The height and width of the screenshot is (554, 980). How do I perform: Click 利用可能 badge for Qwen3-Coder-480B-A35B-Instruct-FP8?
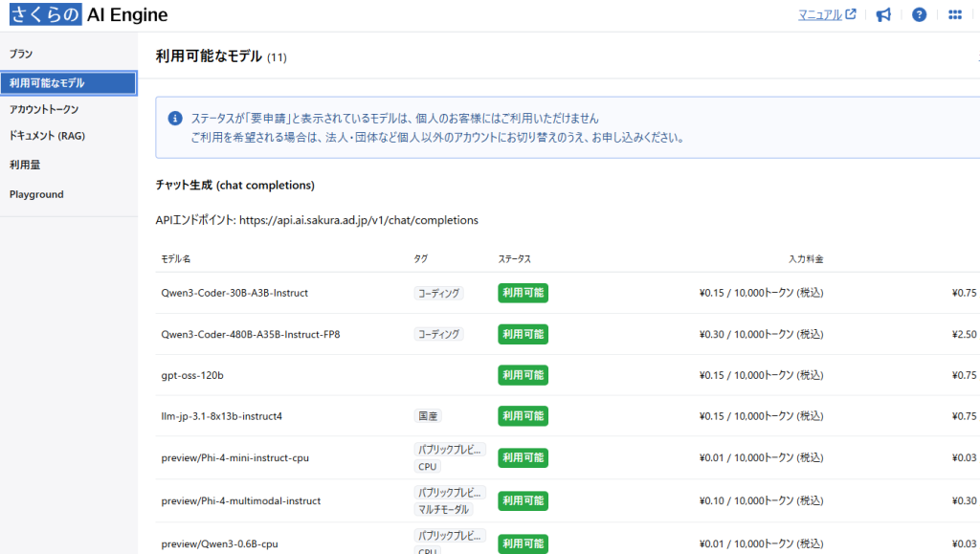(523, 334)
